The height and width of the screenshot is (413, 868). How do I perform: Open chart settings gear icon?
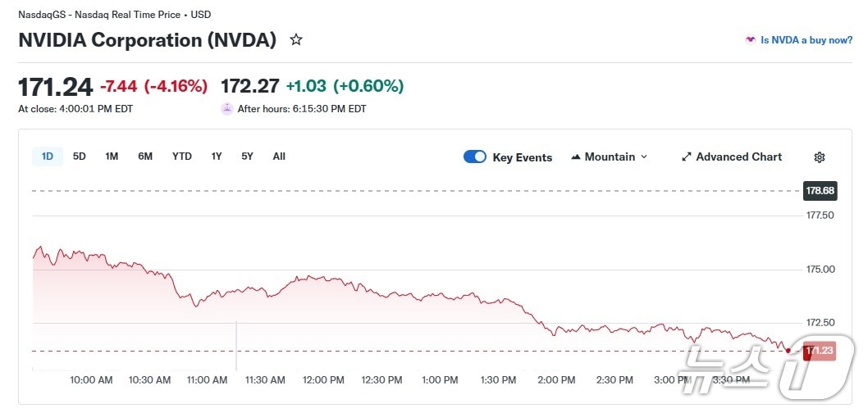pyautogui.click(x=819, y=157)
